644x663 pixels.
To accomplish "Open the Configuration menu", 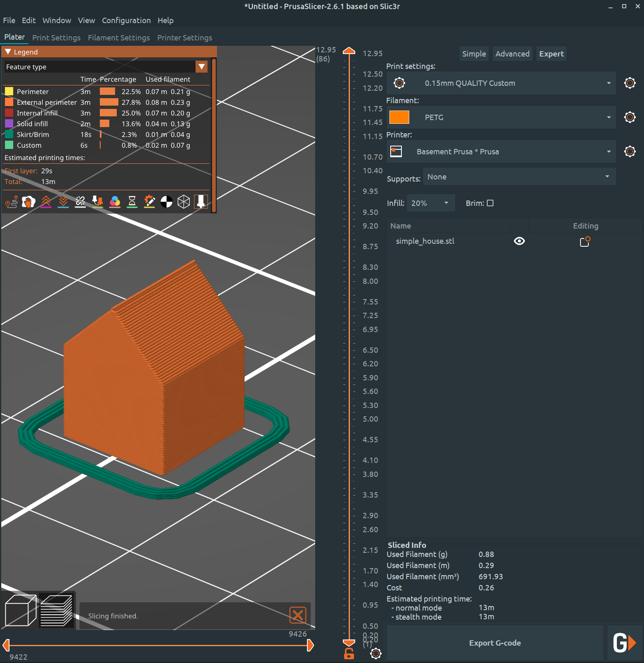I will [126, 20].
